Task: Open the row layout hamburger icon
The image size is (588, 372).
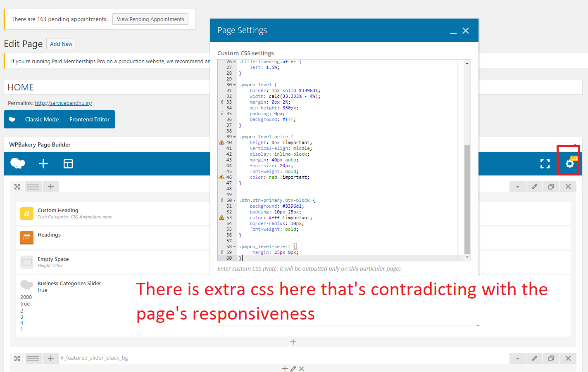Action: (33, 187)
